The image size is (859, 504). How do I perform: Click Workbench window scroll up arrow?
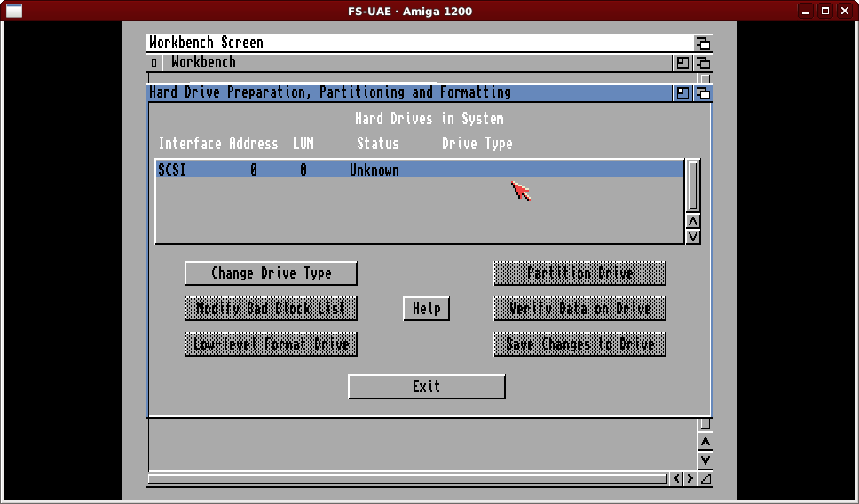(x=705, y=442)
